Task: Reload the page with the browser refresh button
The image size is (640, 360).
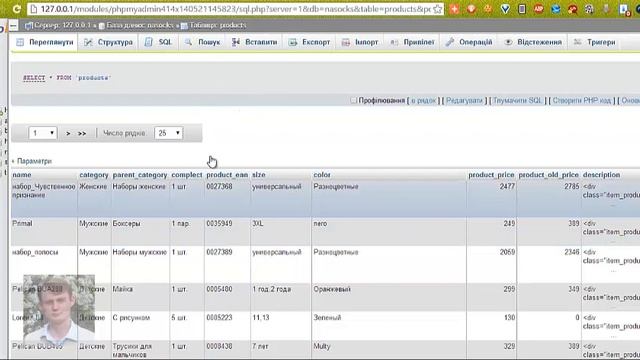Action: pos(16,9)
